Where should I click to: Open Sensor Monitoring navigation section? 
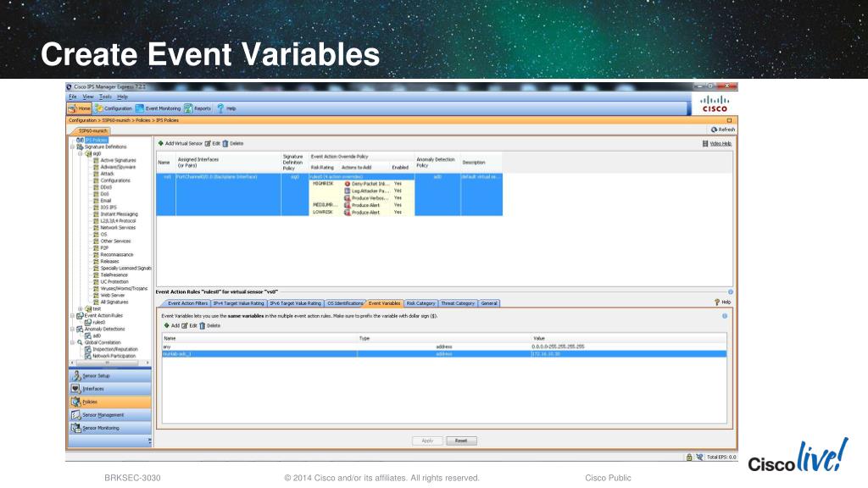[110, 428]
